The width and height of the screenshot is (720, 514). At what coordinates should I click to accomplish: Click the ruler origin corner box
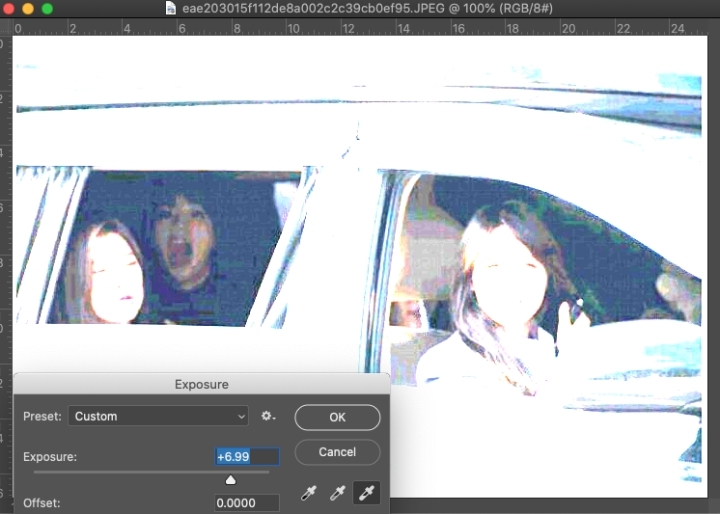[x=6, y=28]
